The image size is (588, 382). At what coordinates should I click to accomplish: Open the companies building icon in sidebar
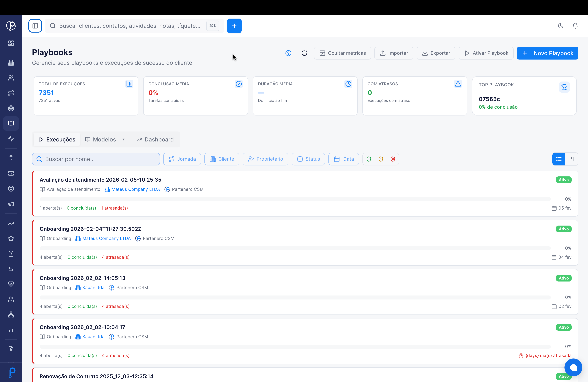click(11, 63)
